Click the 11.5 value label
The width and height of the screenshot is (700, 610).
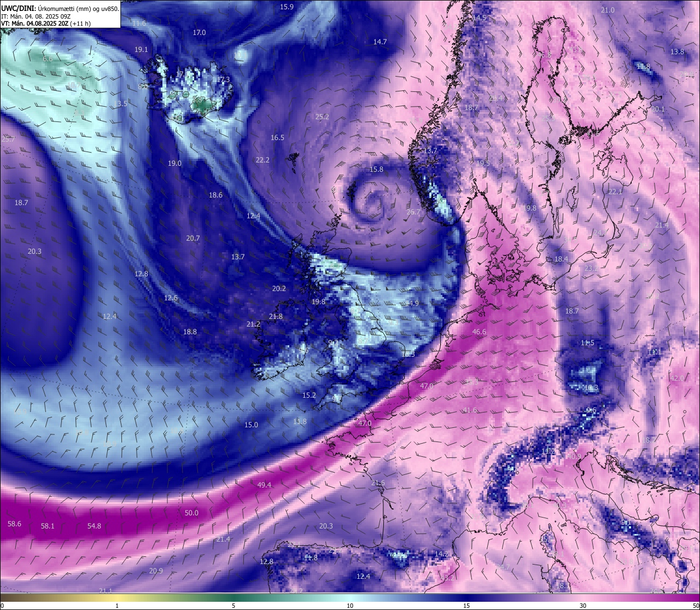[587, 342]
